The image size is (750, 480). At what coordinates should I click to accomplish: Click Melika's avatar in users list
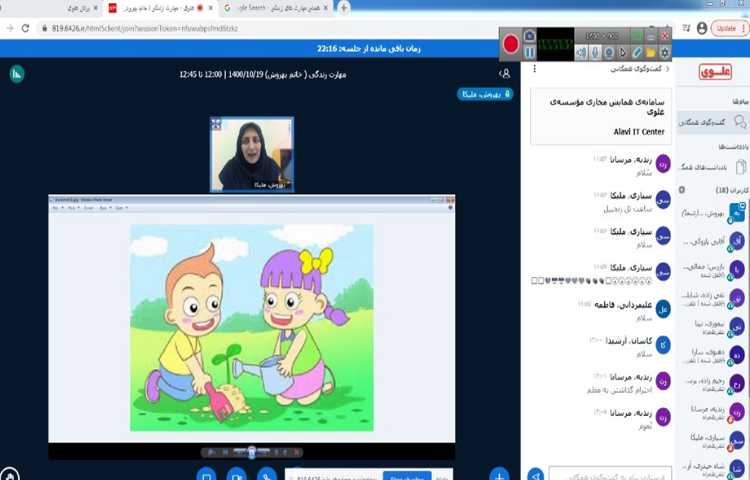[x=737, y=440]
